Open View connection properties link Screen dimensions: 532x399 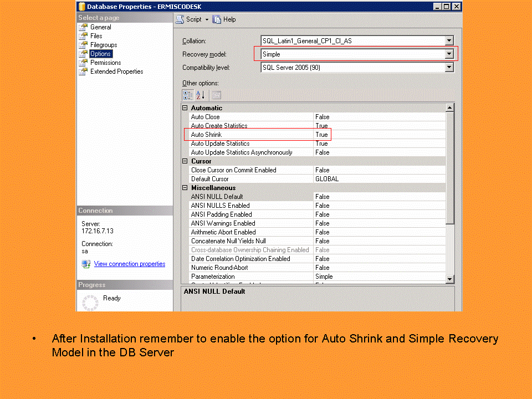tap(129, 263)
